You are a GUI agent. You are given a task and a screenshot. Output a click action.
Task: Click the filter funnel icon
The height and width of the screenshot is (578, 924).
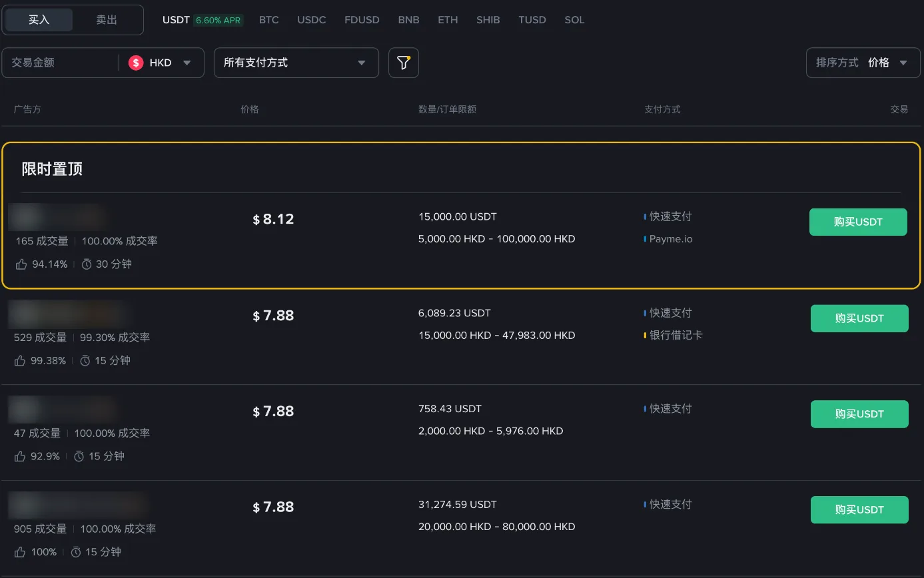tap(403, 63)
